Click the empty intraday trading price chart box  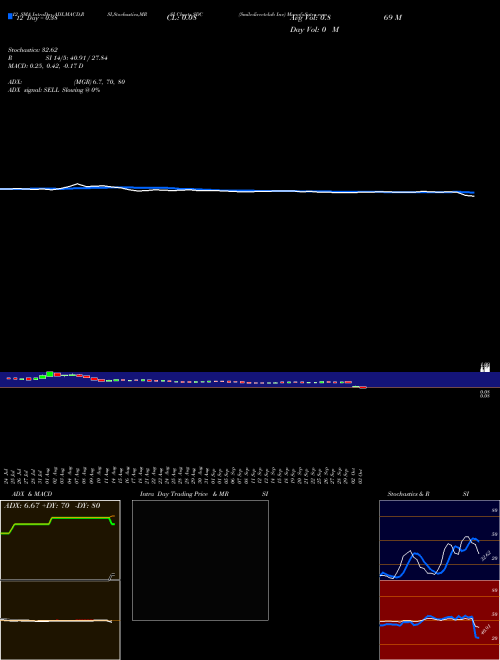(x=200, y=560)
